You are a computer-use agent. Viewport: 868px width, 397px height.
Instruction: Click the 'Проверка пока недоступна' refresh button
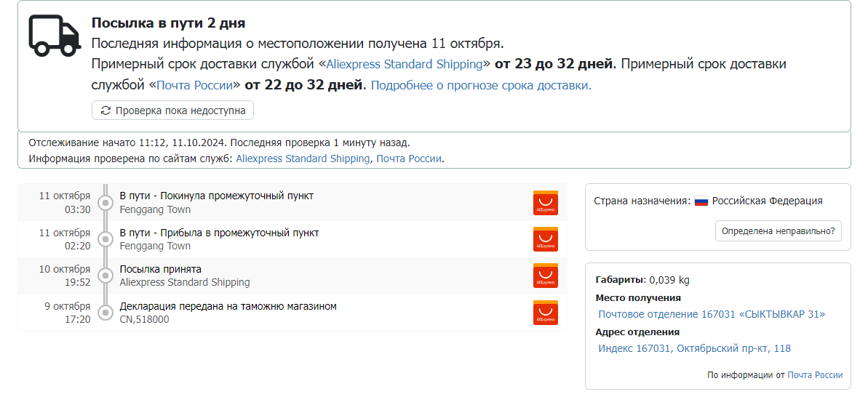point(172,110)
